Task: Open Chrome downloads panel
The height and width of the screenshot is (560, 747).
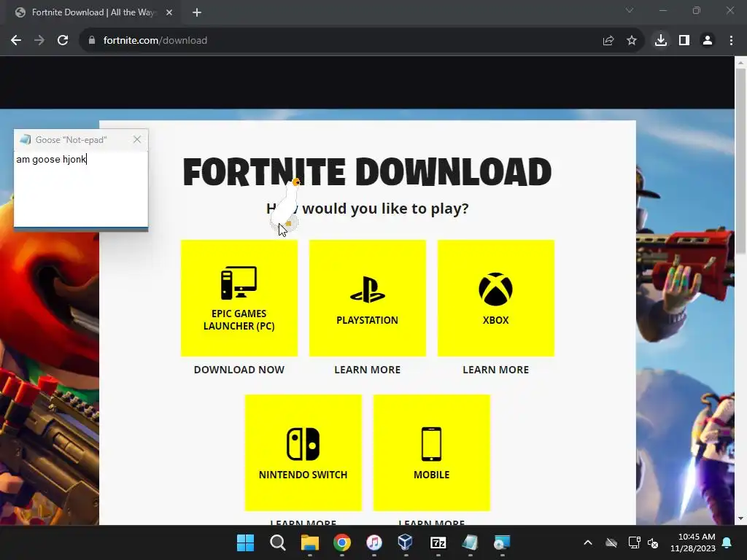Action: pyautogui.click(x=661, y=41)
